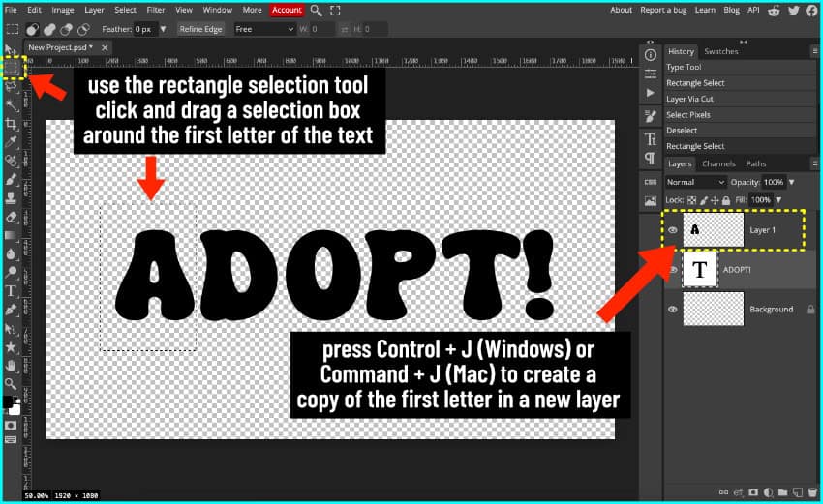Open the Opacity slider dropdown arrow

pyautogui.click(x=791, y=182)
